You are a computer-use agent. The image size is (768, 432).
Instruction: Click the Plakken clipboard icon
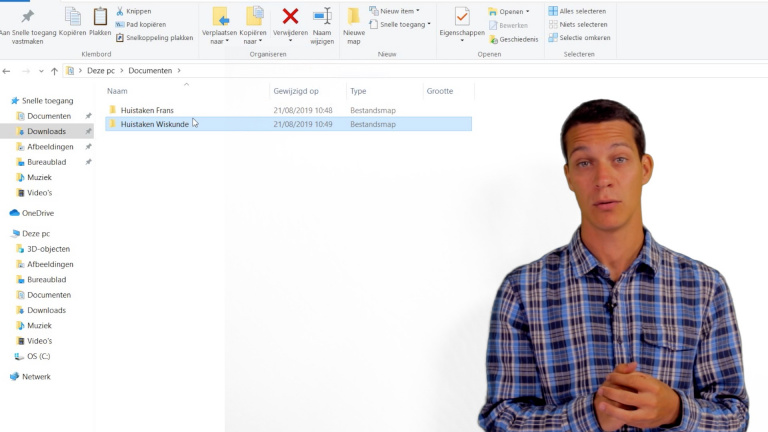coord(100,16)
